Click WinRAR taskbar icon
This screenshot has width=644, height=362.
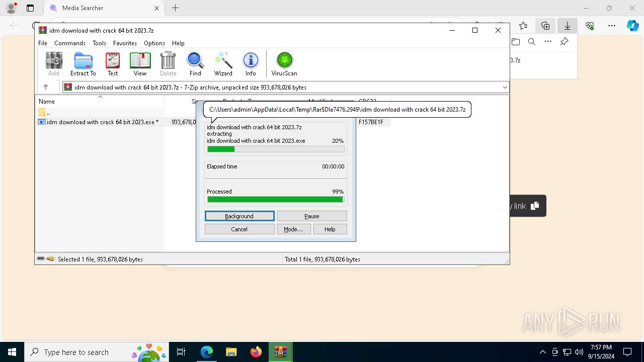(280, 352)
